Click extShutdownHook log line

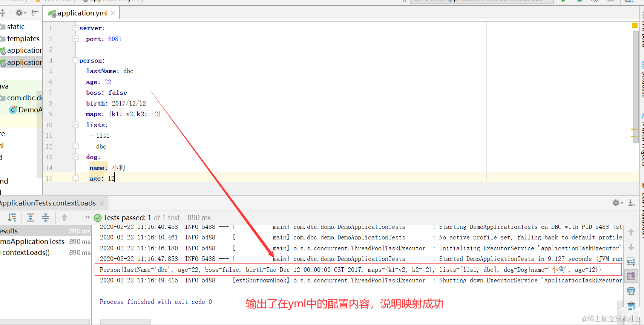[x=361, y=281]
